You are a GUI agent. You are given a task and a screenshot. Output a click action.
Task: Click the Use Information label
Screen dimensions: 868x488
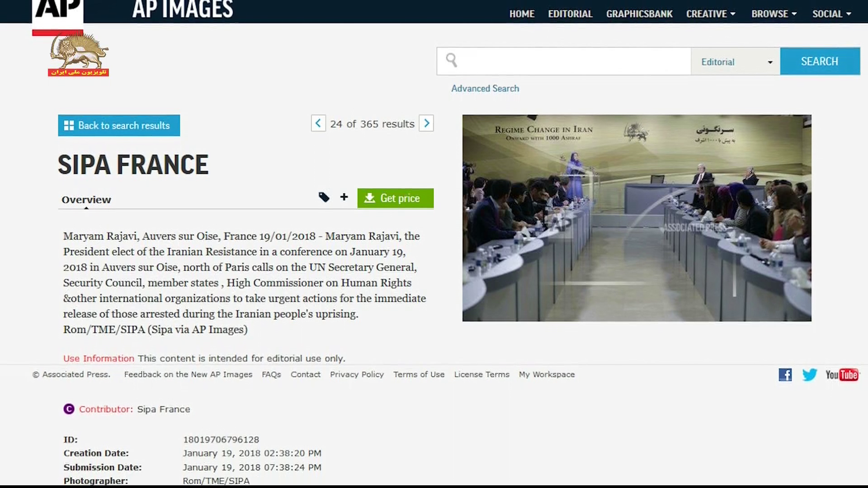[x=99, y=358]
